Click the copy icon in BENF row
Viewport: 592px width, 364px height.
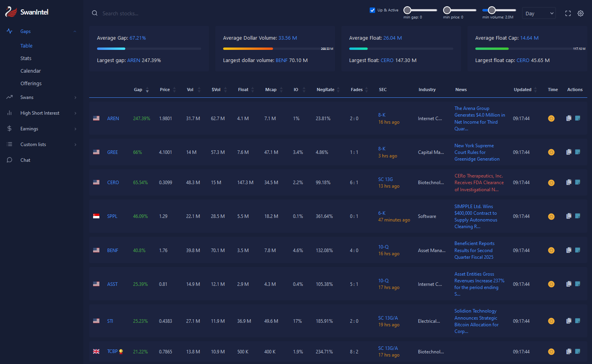(568, 250)
